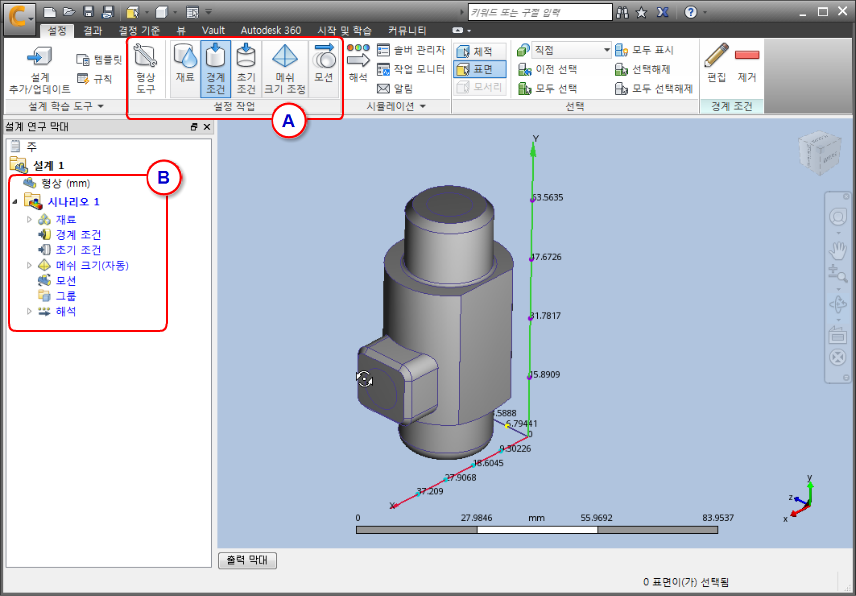
Task: Switch to the 시작 및 학습 ribbon tab
Action: pyautogui.click(x=344, y=31)
